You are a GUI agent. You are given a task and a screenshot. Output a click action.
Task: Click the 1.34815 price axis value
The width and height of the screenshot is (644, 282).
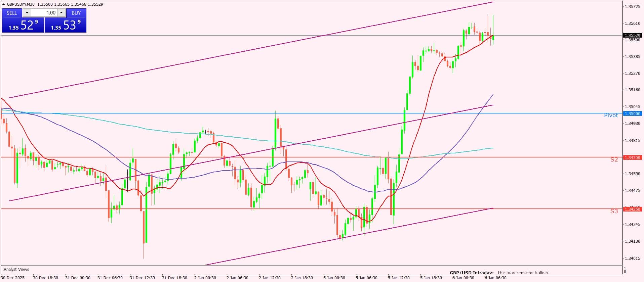632,140
